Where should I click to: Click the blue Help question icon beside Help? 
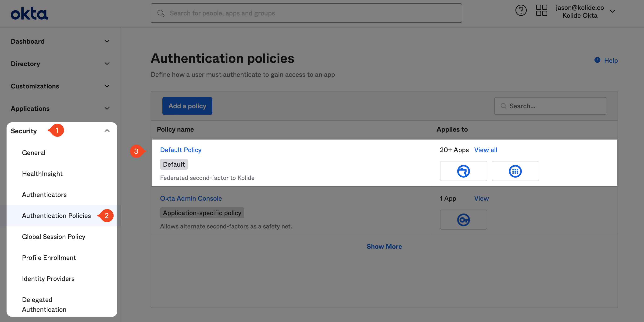(597, 60)
